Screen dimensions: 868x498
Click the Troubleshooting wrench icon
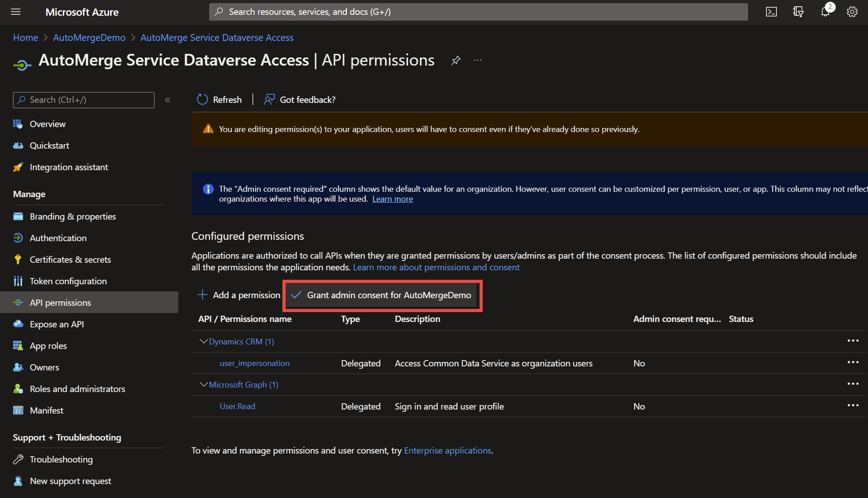(x=18, y=459)
